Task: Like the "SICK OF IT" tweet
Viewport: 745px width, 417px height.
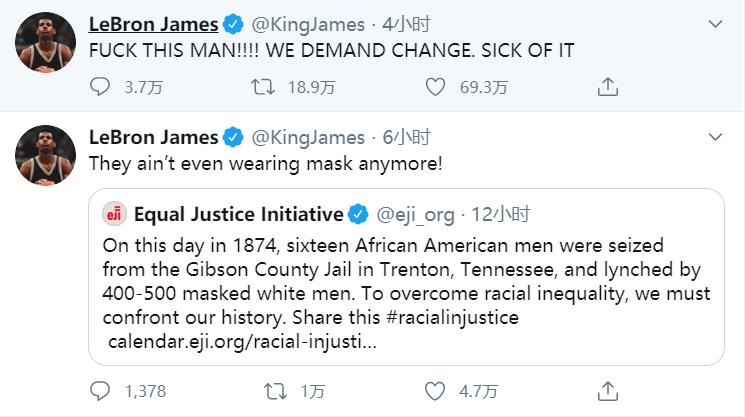Action: [x=434, y=88]
